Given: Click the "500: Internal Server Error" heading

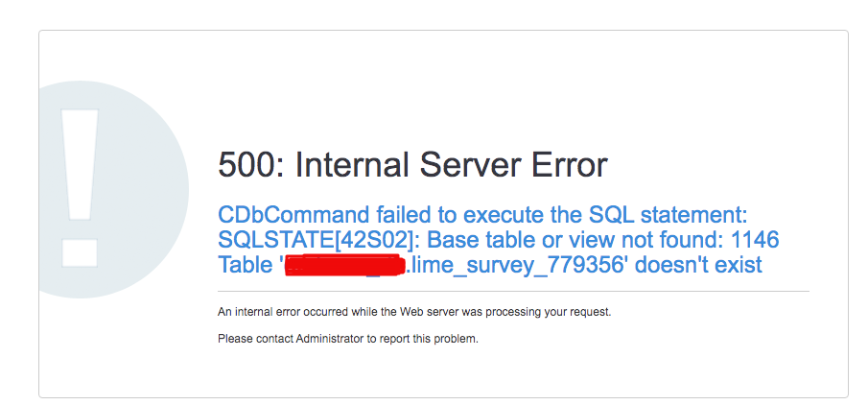Looking at the screenshot, I should coord(412,165).
